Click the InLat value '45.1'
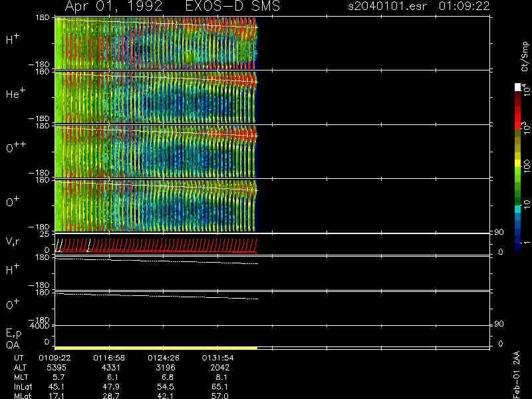Viewport: 532px width, 399px height. [x=57, y=386]
